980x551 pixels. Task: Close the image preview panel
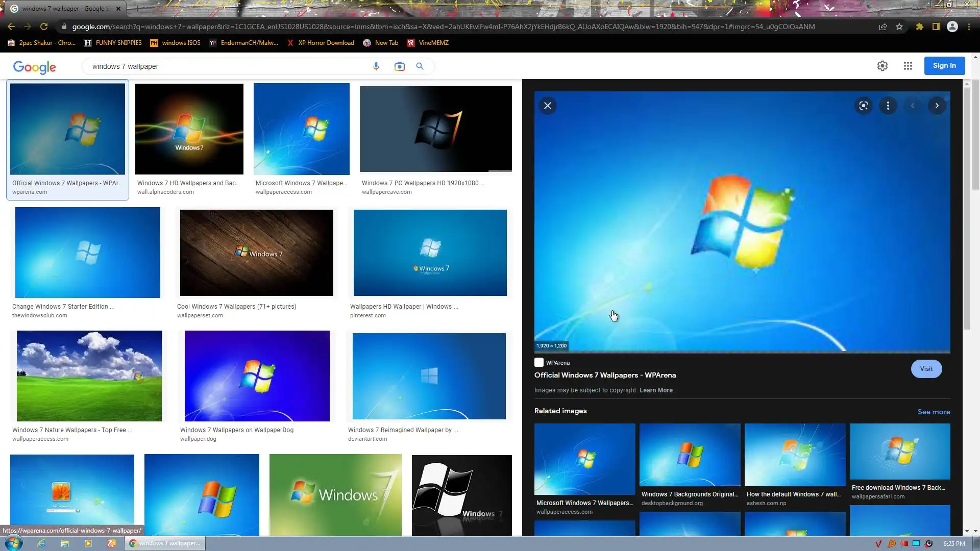coord(548,106)
